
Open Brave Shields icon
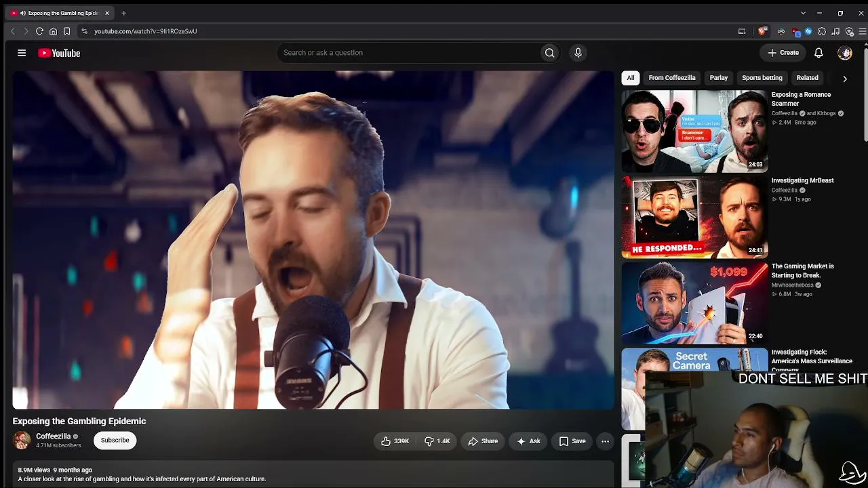(762, 31)
